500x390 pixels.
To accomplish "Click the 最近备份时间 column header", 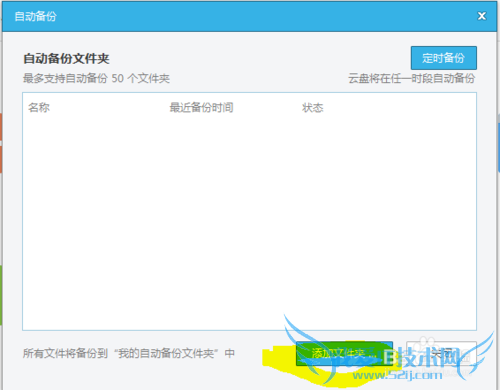I will [x=201, y=108].
